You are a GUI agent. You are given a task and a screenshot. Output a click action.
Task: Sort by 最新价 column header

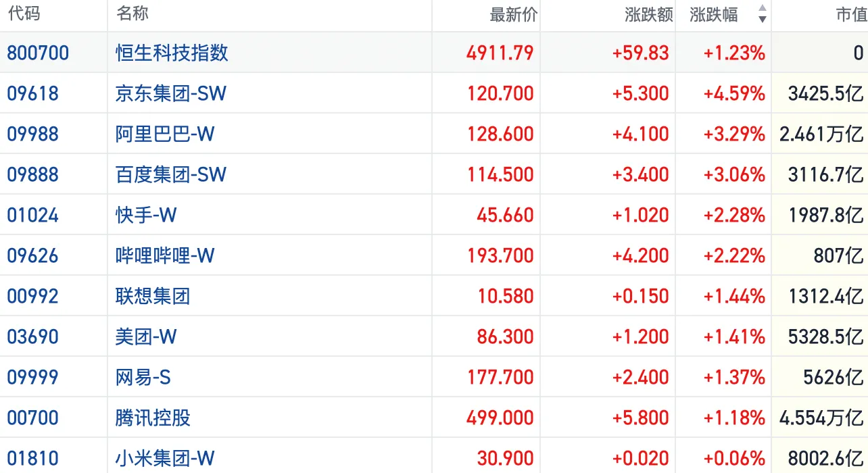513,15
